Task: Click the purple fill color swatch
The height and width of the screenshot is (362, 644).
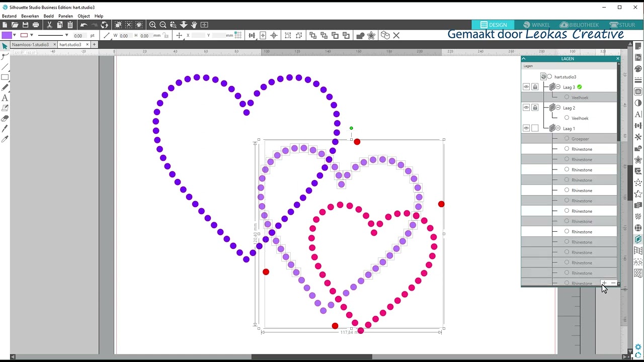Action: point(7,35)
